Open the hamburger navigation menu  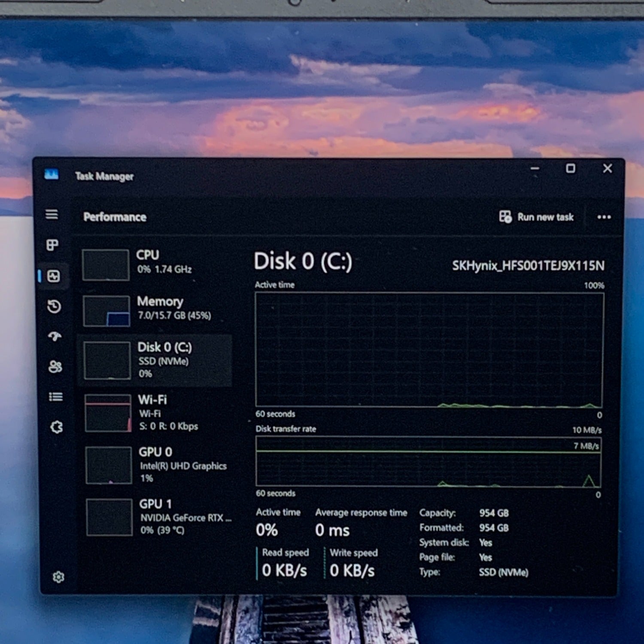pyautogui.click(x=52, y=214)
